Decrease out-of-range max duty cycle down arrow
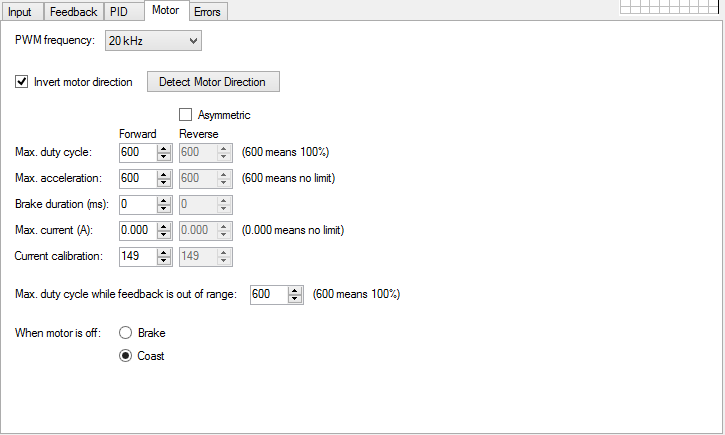Viewport: 725px width, 435px height. (x=295, y=299)
